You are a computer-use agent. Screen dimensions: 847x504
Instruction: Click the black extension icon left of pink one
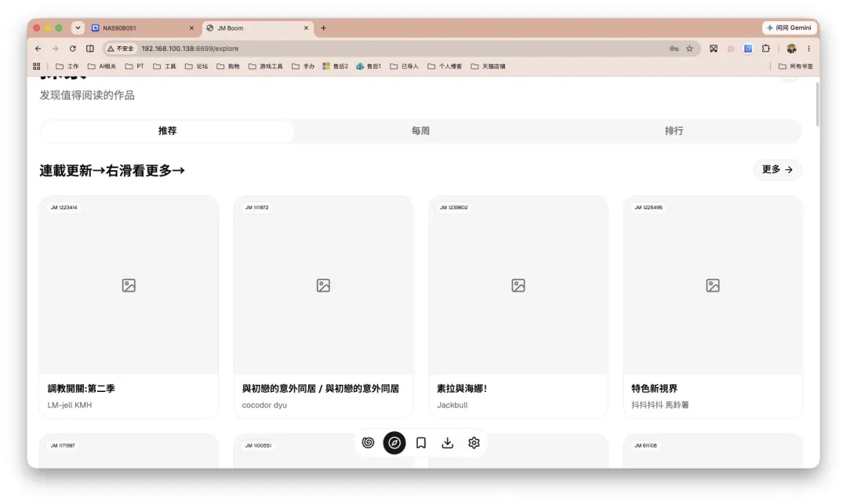(x=714, y=49)
